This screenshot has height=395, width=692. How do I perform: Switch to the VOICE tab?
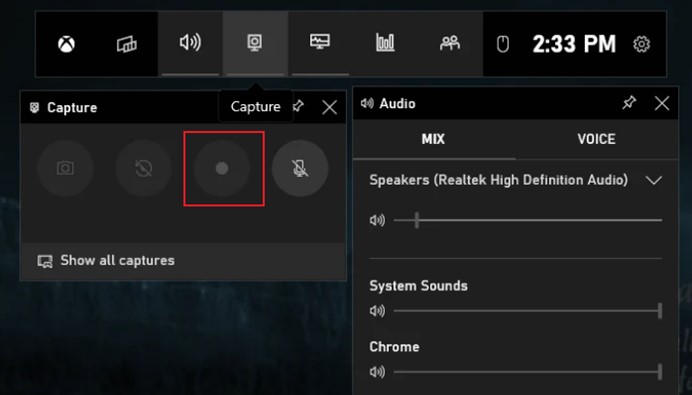(x=596, y=139)
